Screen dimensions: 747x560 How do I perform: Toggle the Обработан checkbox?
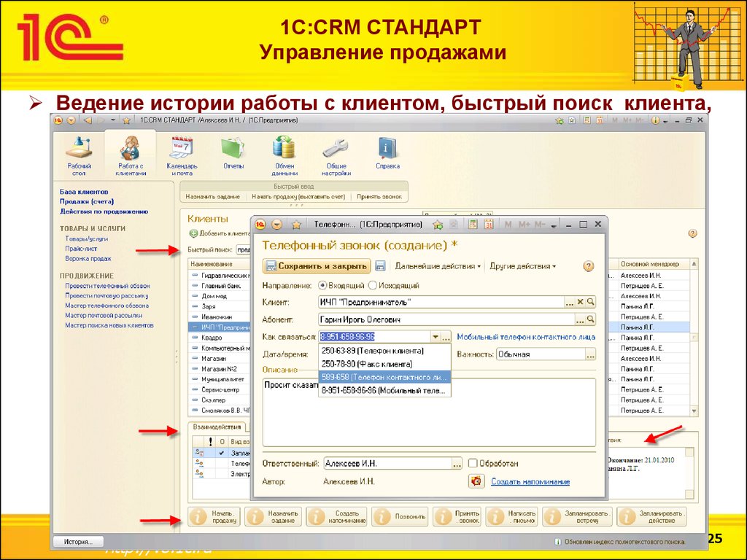click(473, 463)
